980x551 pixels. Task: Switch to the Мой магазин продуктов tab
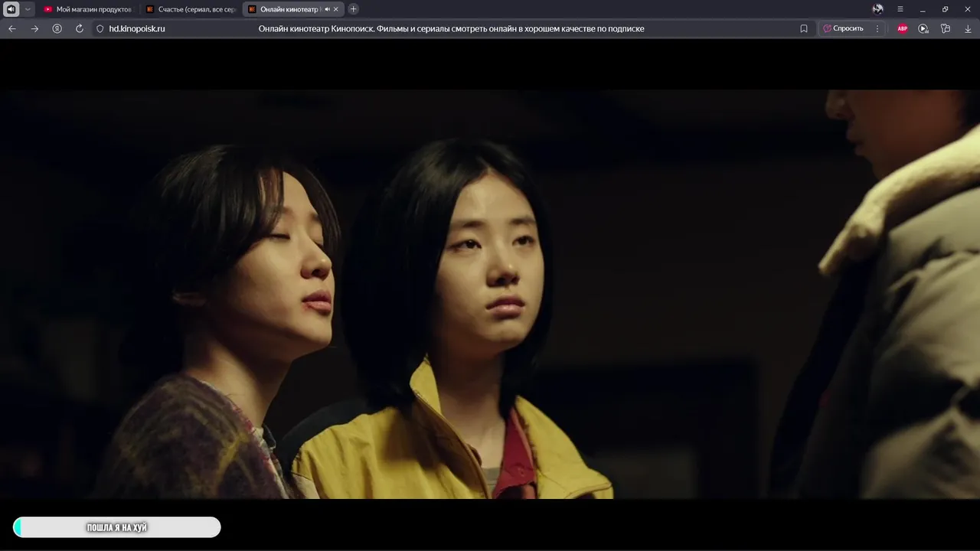tap(89, 9)
